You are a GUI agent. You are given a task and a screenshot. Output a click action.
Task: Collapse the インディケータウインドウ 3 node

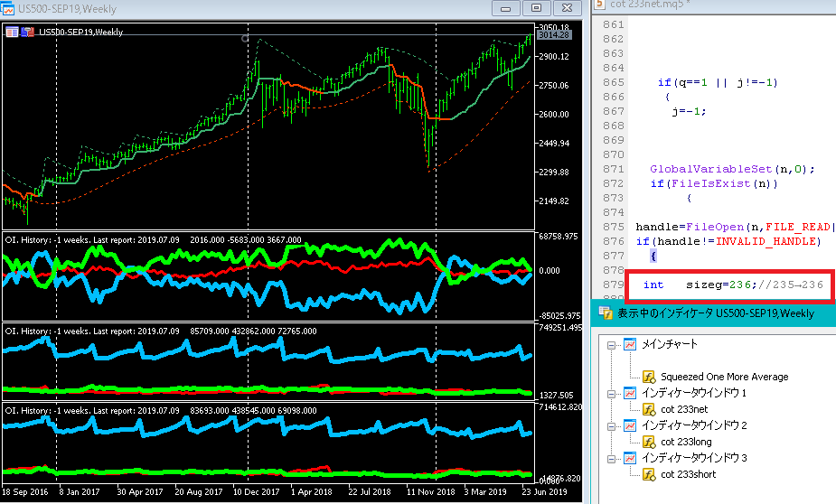coord(611,459)
